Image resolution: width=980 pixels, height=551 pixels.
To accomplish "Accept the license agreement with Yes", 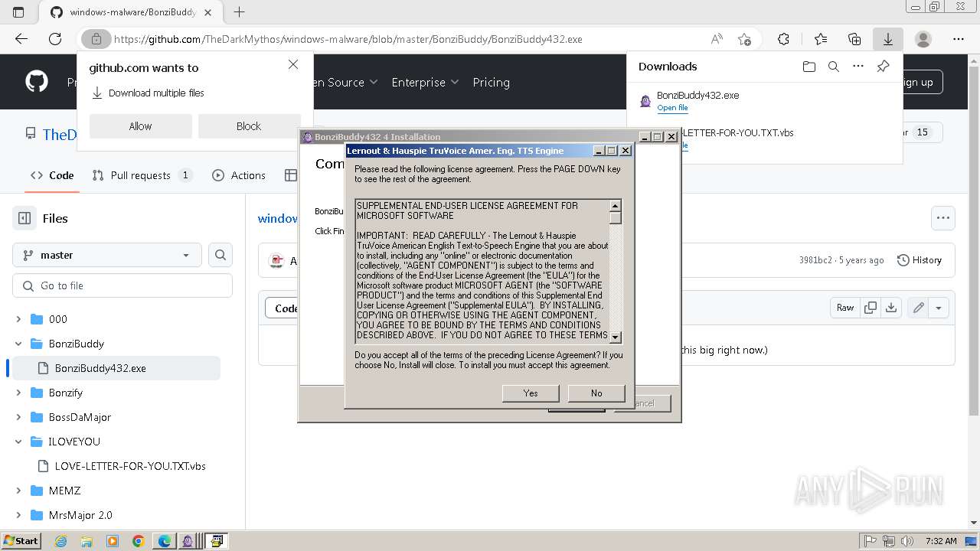I will 531,393.
